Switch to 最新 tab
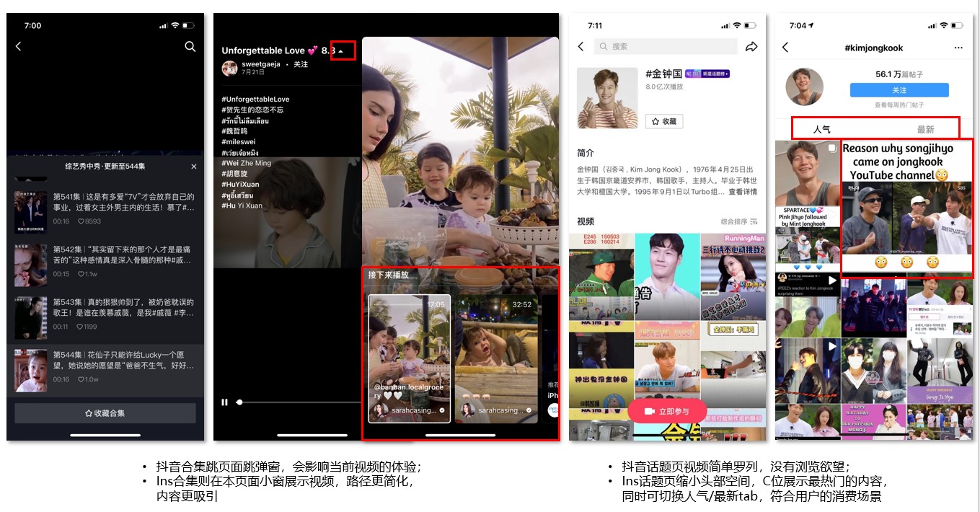Screen dimensions: 980x512 coord(925,129)
